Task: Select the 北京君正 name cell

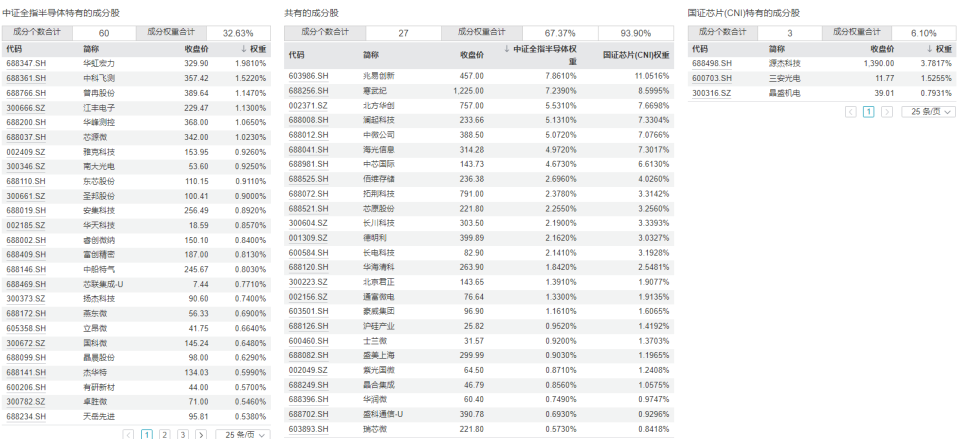Action: pos(379,282)
